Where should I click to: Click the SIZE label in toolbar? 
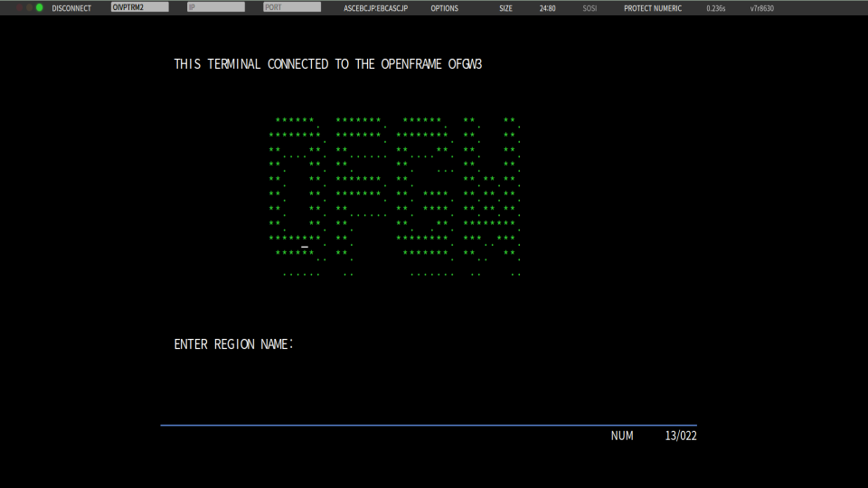point(505,8)
